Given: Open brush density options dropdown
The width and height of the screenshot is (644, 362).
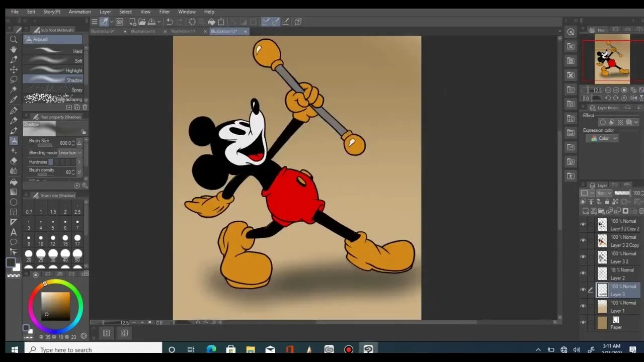Looking at the screenshot, I should click(x=79, y=172).
